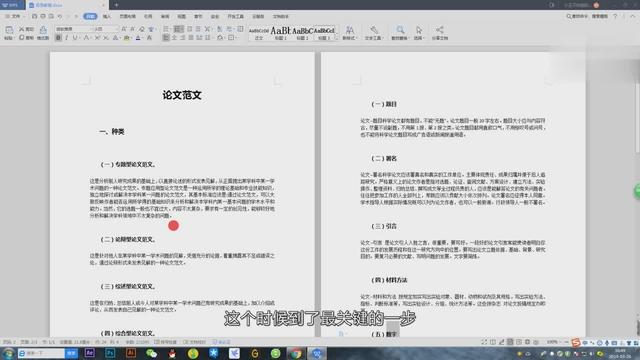The height and width of the screenshot is (360, 640).
Task: Apply the yellow text highlight color
Action: point(127,38)
